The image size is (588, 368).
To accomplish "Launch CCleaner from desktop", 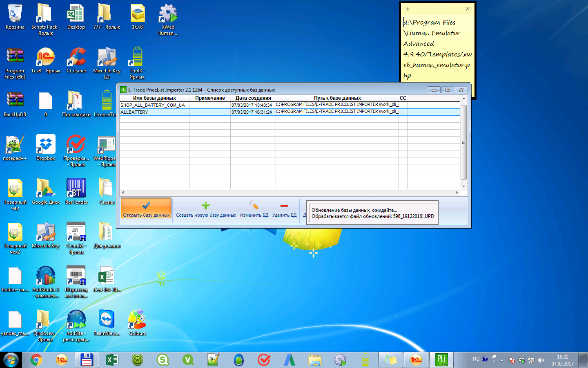I will pyautogui.click(x=76, y=61).
